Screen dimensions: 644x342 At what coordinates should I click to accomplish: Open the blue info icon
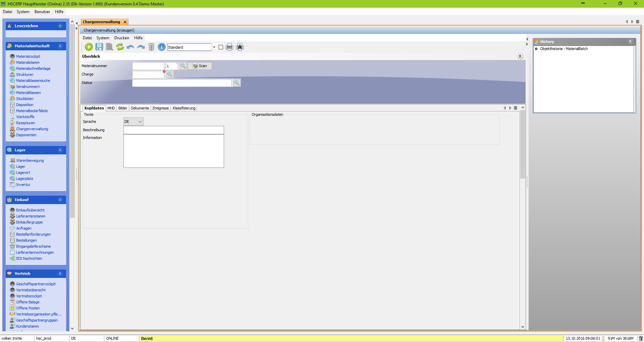(162, 47)
